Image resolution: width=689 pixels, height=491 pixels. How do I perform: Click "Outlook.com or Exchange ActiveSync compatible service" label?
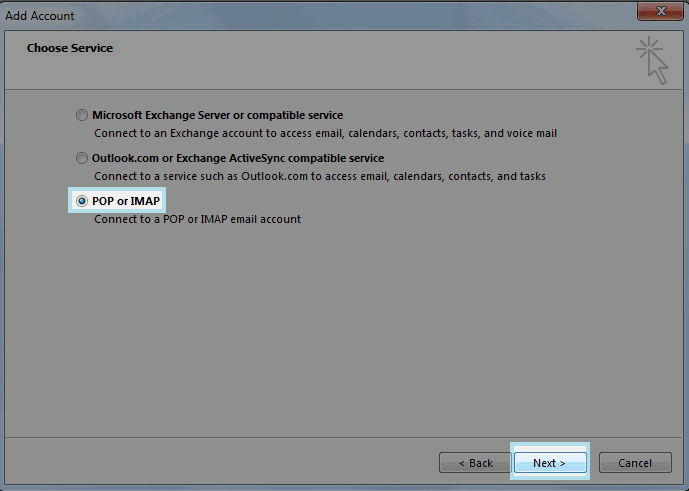point(237,159)
